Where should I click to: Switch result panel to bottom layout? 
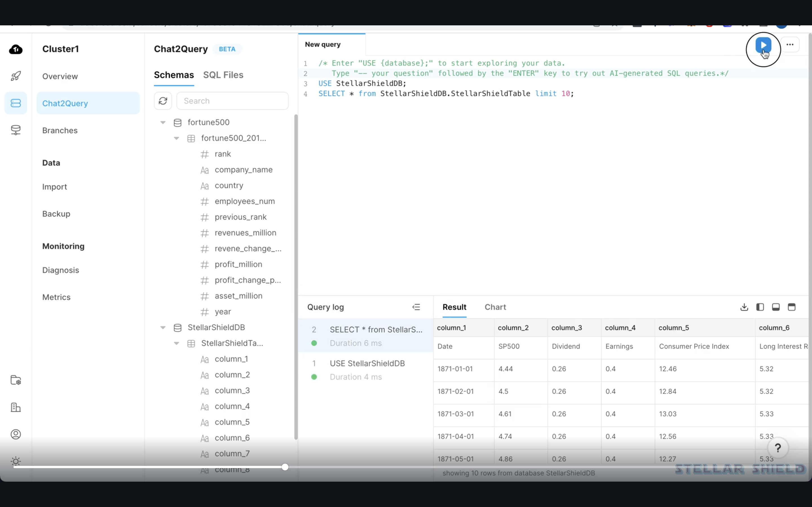coord(776,307)
